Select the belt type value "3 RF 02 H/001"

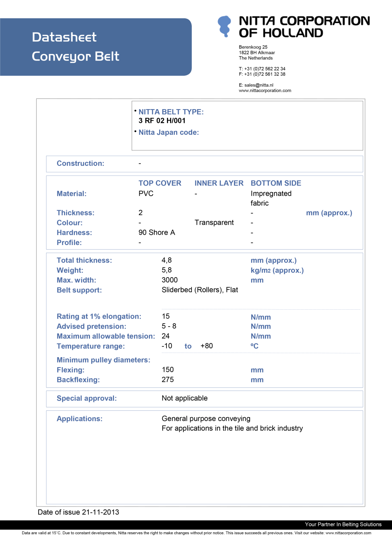pos(162,121)
